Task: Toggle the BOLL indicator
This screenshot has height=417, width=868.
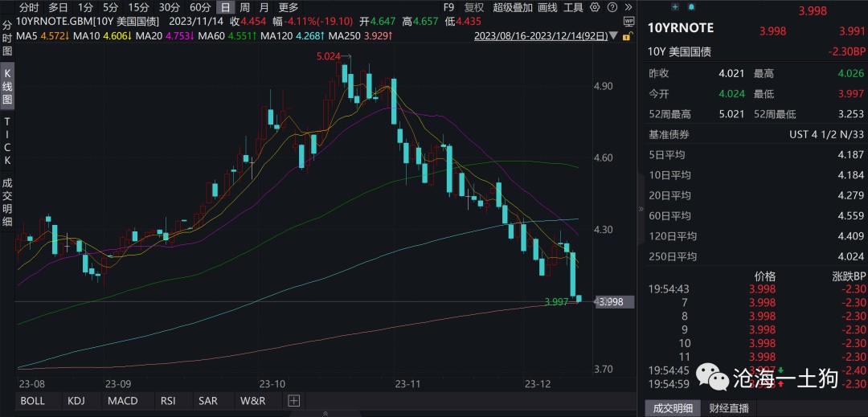Action: pyautogui.click(x=33, y=400)
